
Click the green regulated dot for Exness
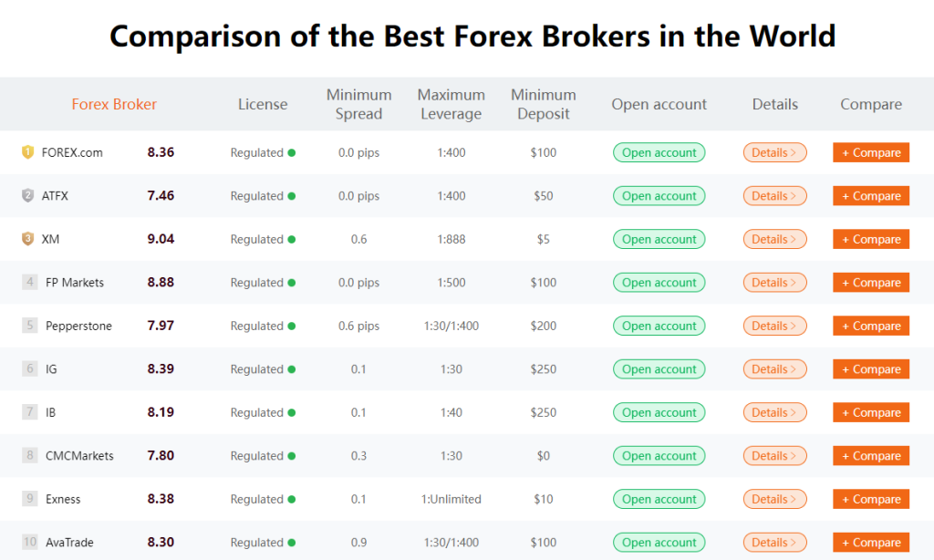tap(292, 500)
